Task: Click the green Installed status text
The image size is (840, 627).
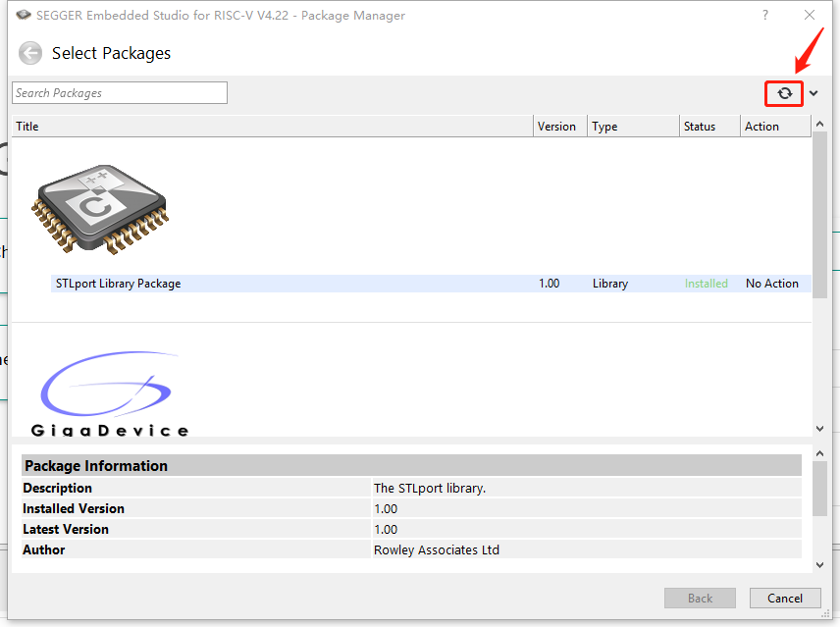Action: (x=707, y=284)
